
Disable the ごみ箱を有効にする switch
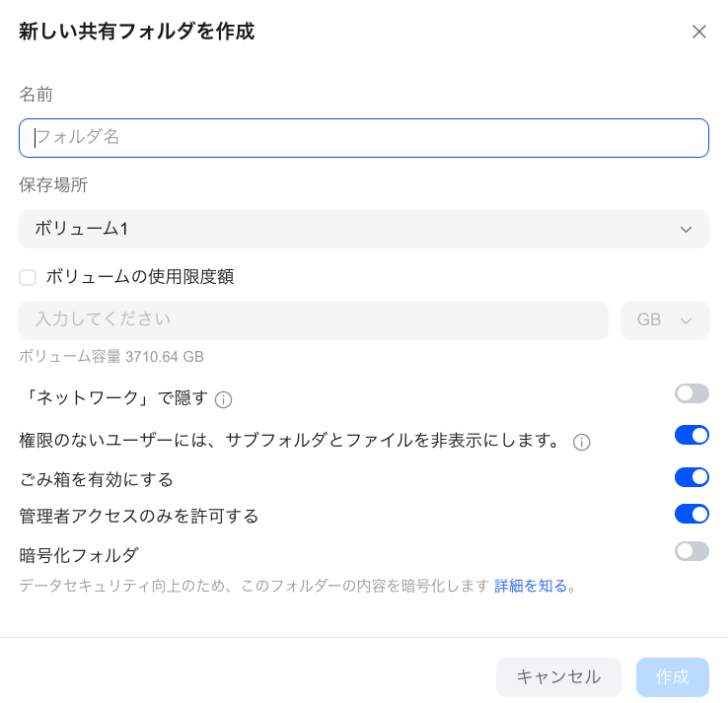[x=692, y=477]
